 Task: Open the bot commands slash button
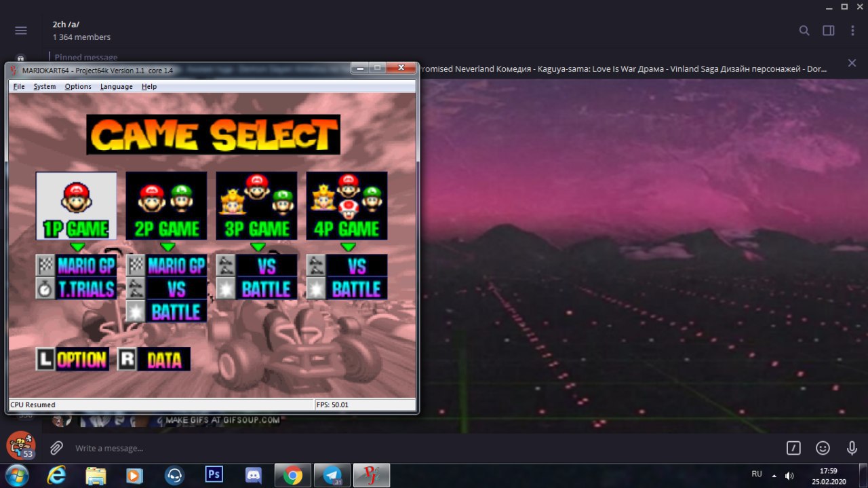(x=793, y=448)
